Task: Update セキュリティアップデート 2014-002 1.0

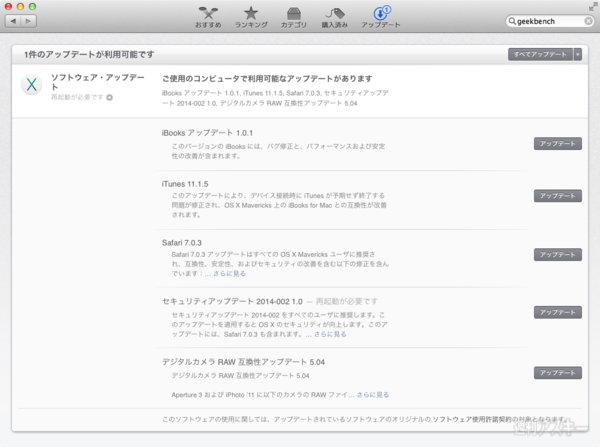Action: coord(558,312)
